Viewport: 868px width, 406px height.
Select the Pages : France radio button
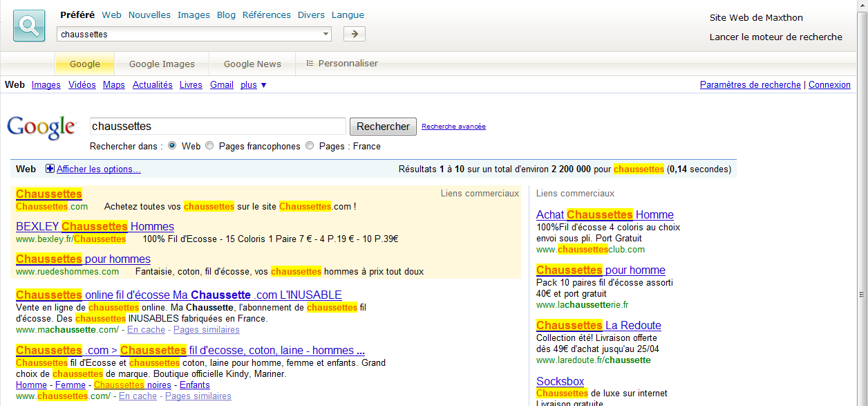pos(310,146)
